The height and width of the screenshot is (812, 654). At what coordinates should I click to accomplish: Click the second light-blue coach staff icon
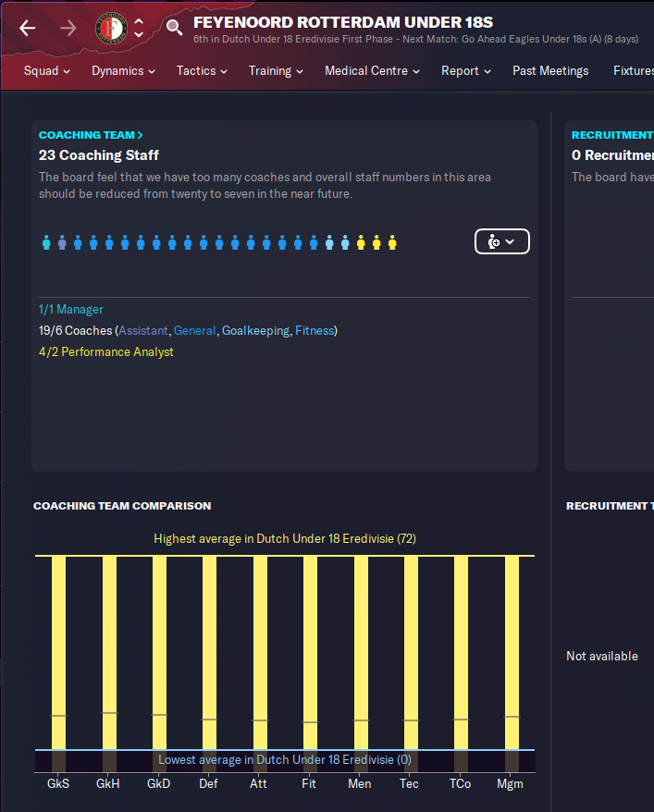tap(345, 242)
